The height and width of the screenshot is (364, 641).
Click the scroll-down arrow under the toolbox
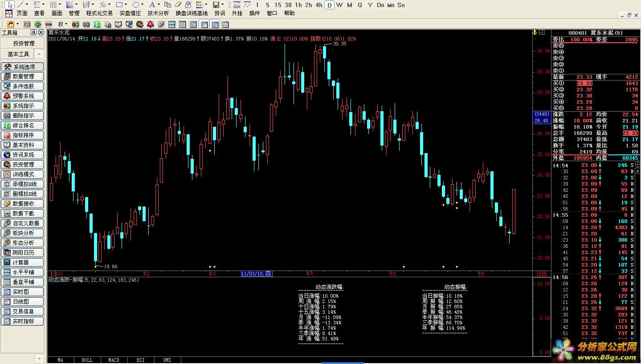tap(40, 358)
